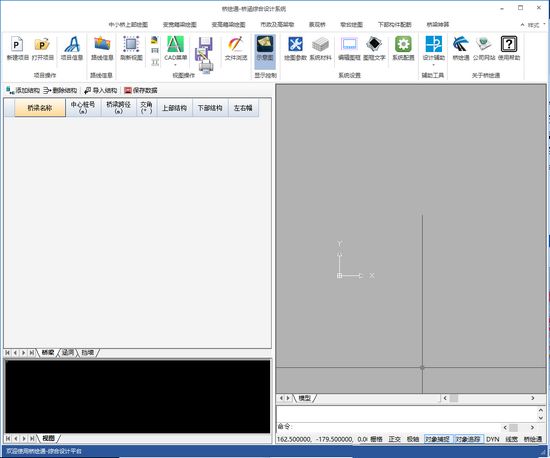
Task: Open 图框文字 frame text tool
Action: (374, 48)
